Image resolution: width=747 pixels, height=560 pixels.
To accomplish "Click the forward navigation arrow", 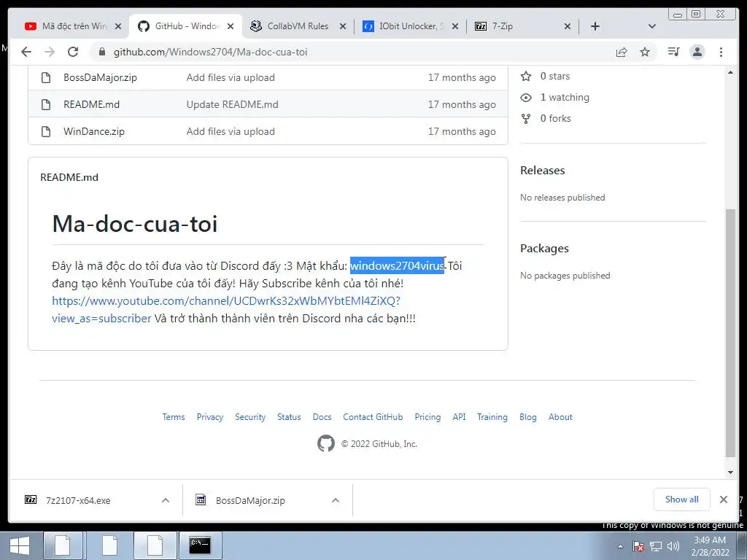I will coord(50,52).
